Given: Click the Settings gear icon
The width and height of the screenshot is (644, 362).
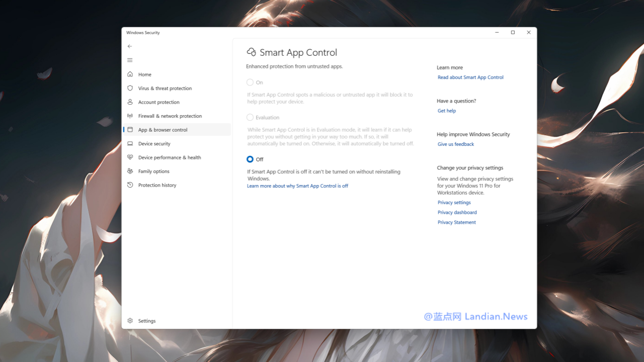Looking at the screenshot, I should 130,321.
